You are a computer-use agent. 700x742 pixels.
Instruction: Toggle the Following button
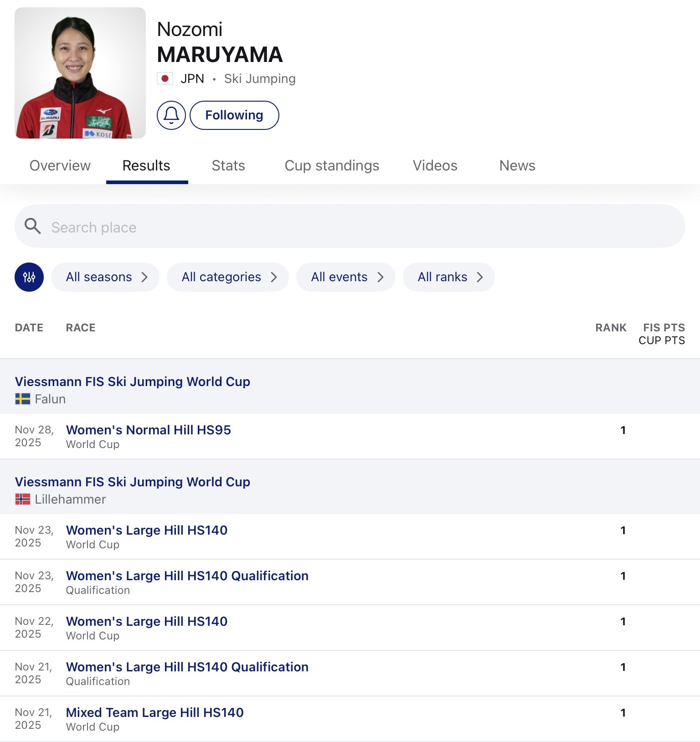234,115
